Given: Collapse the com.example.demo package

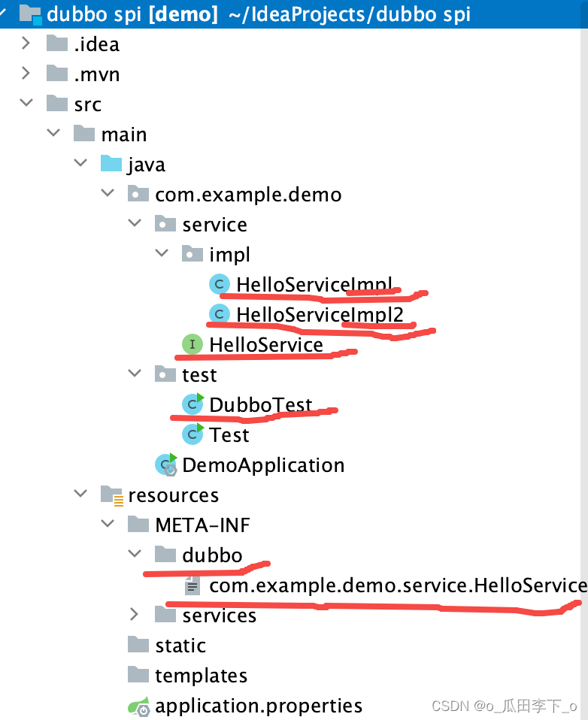Looking at the screenshot, I should [x=108, y=193].
